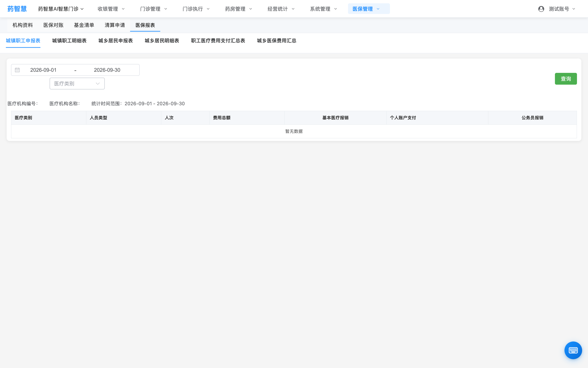Click the 医疗类别 column header
Screen dimensions: 588x368
[x=49, y=118]
